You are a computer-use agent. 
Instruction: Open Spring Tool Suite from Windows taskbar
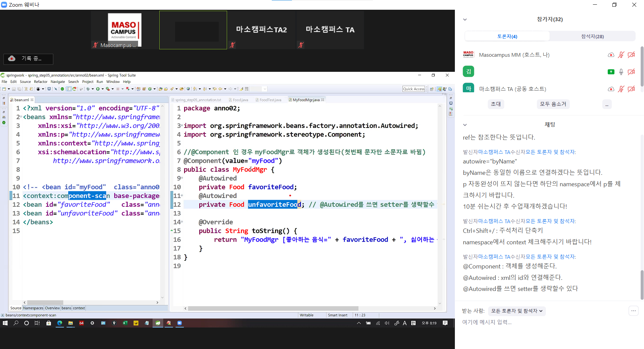(158, 323)
